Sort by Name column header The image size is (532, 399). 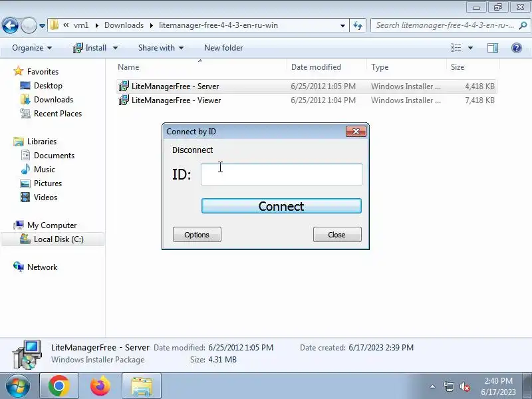pos(128,67)
